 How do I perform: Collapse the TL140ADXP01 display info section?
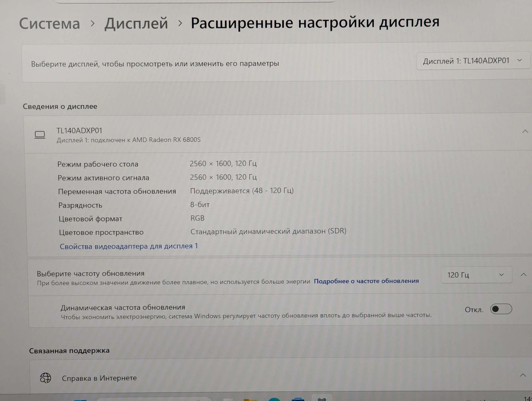coord(525,131)
